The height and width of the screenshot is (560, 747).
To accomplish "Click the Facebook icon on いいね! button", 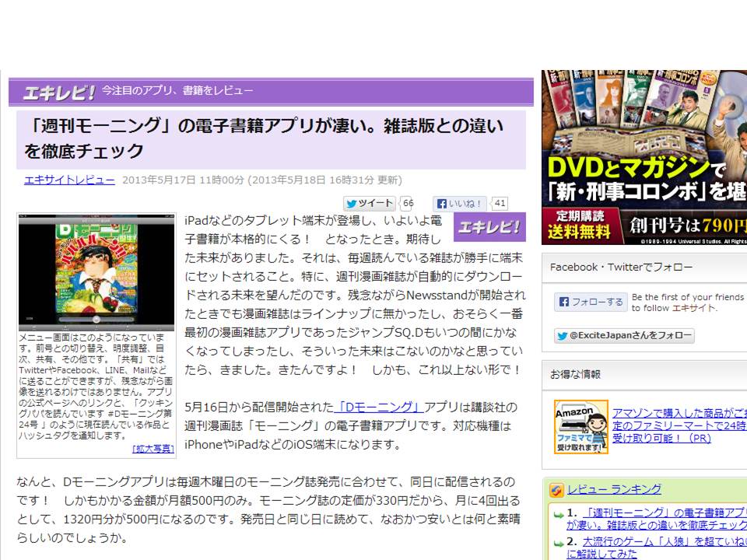I will click(442, 204).
